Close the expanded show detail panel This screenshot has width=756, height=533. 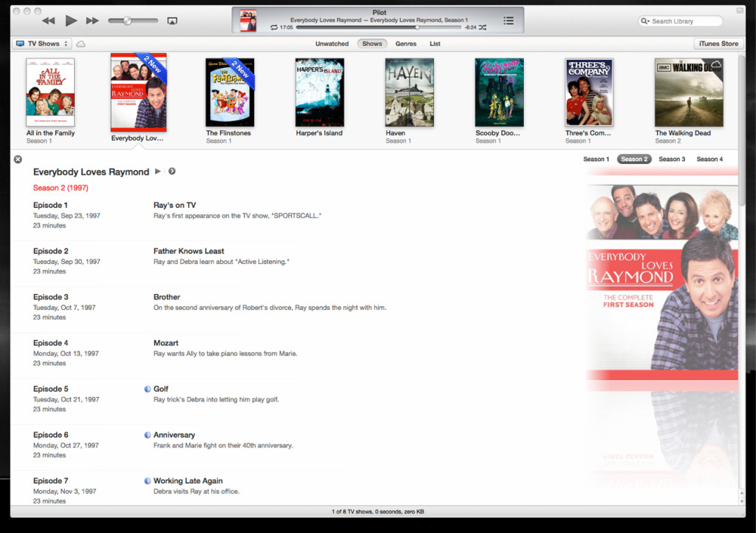point(18,159)
